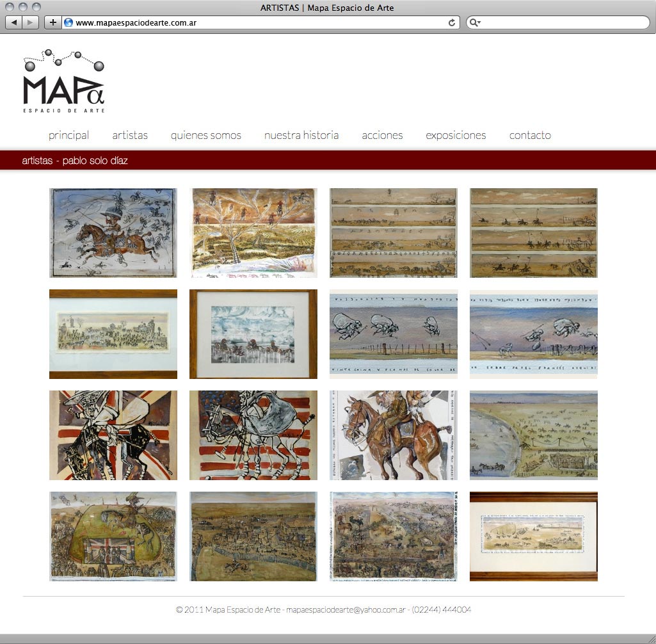Viewport: 656px width, 644px height.
Task: Open the four-strip riders with lances thumbnail
Action: 534,233
